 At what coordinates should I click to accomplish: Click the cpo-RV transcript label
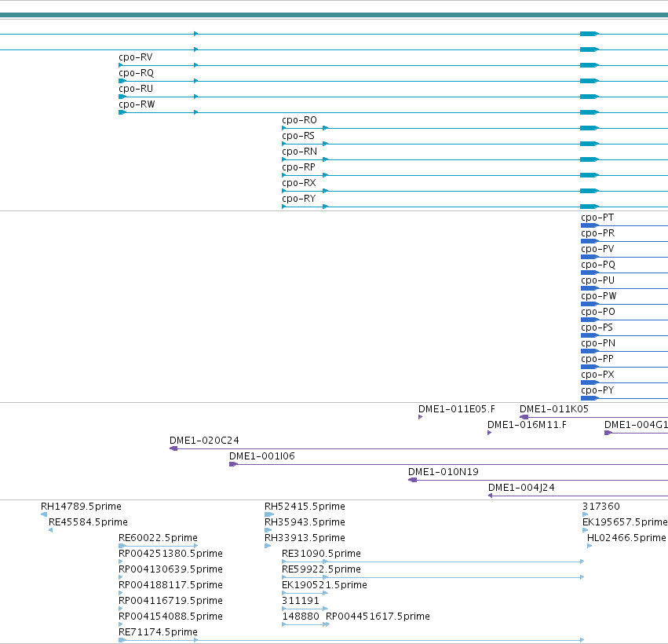click(x=136, y=57)
